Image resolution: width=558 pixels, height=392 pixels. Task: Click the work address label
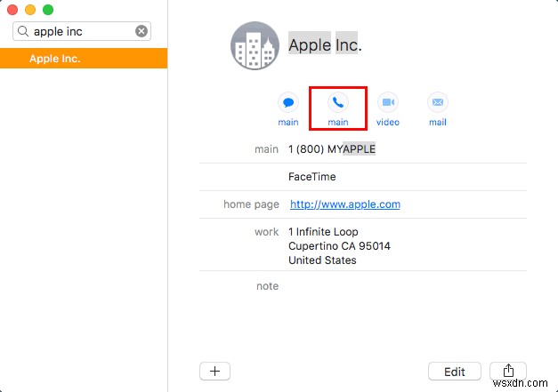point(267,232)
